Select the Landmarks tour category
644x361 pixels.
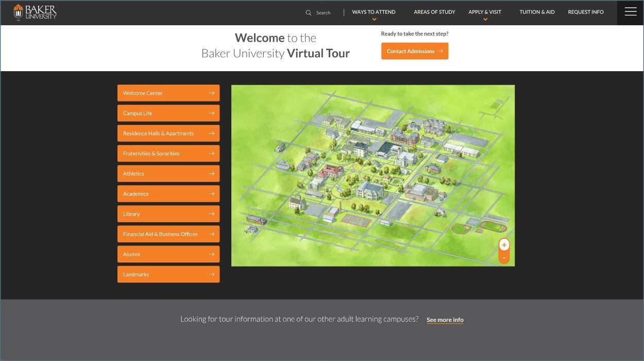point(168,274)
